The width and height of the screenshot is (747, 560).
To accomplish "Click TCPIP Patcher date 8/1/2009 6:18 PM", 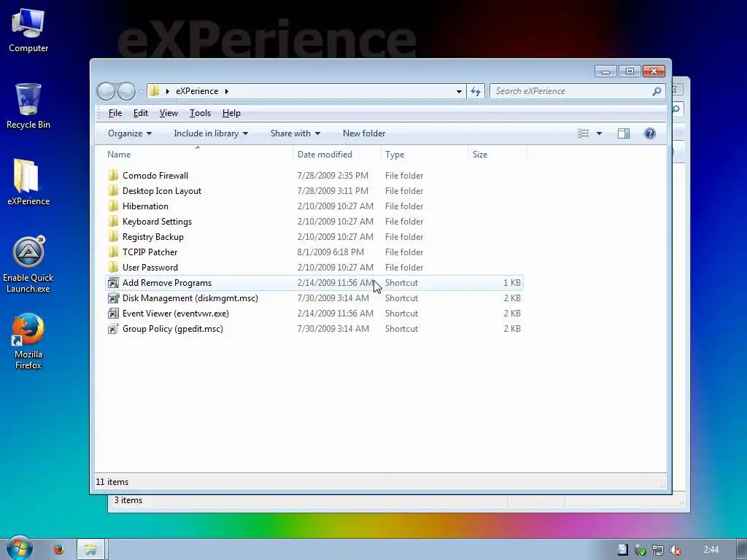I will tap(330, 252).
